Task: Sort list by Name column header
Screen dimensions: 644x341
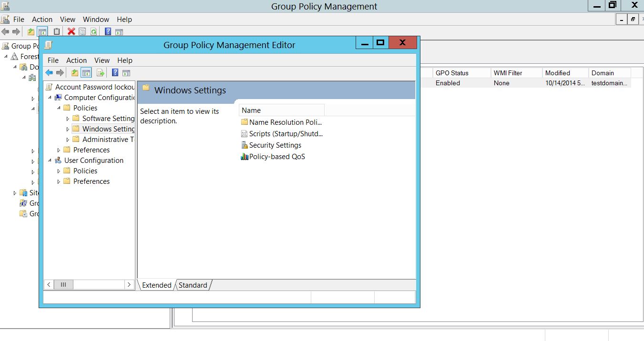Action: [x=281, y=110]
